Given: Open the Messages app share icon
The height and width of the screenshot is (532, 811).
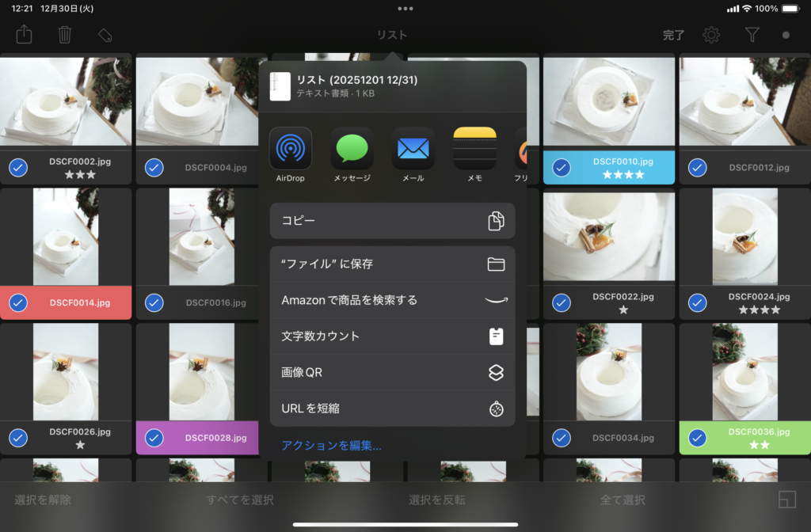Looking at the screenshot, I should pos(352,149).
